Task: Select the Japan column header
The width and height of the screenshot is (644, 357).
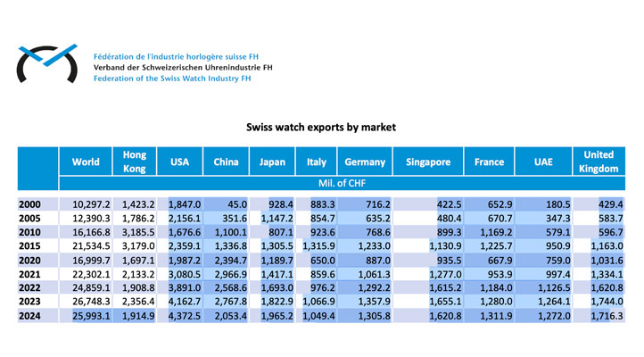Action: tap(272, 162)
